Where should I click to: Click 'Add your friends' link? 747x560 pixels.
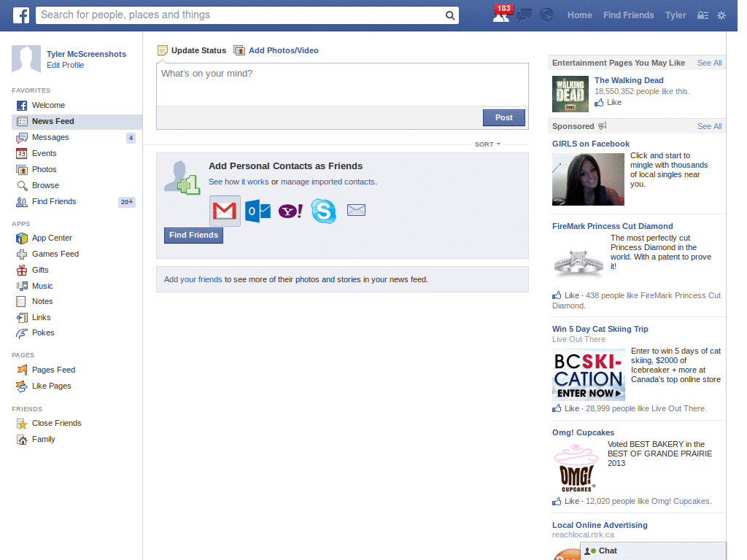pos(193,279)
